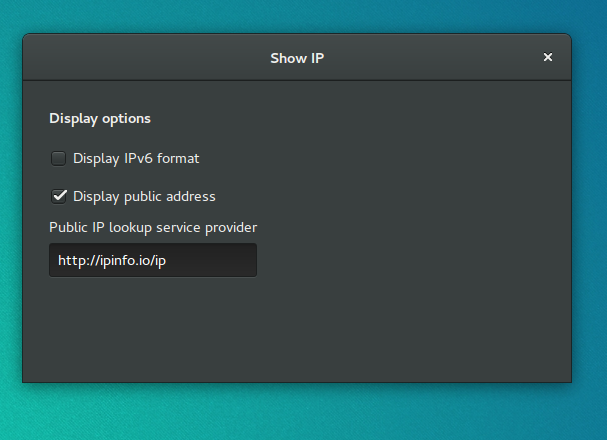This screenshot has width=607, height=440.
Task: Enable the Display IPv6 format checkbox
Action: pyautogui.click(x=58, y=158)
